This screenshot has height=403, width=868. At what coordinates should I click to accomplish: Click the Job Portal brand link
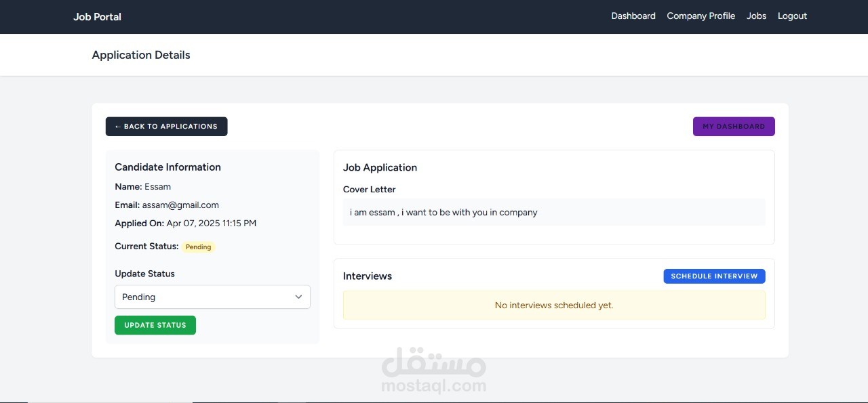(x=97, y=17)
